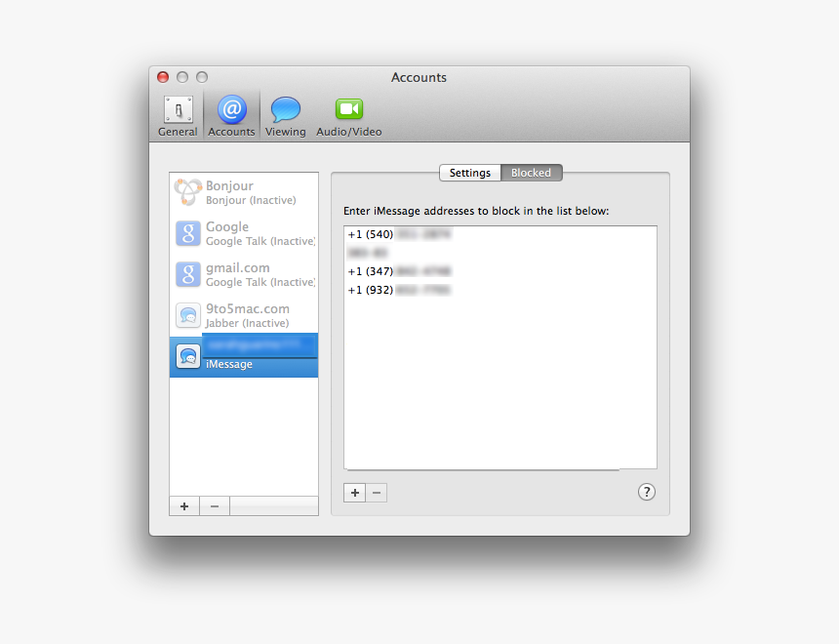Add a new account with plus button
Viewport: 839px width, 644px height.
tap(184, 506)
